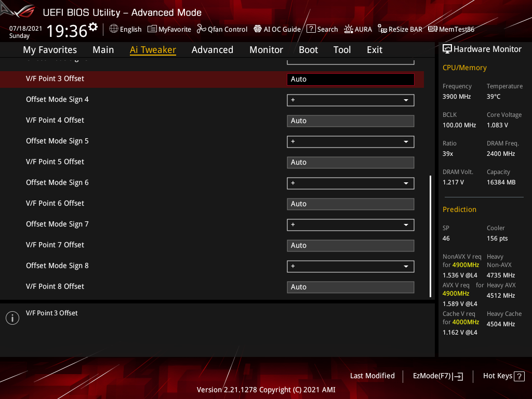The height and width of the screenshot is (399, 532).
Task: Click the Last Modified button
Action: (372, 376)
